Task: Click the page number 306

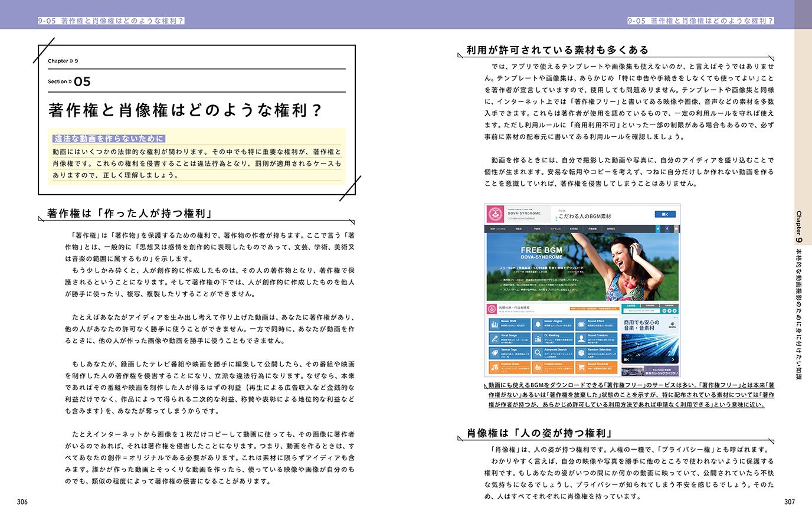Action: 22,502
